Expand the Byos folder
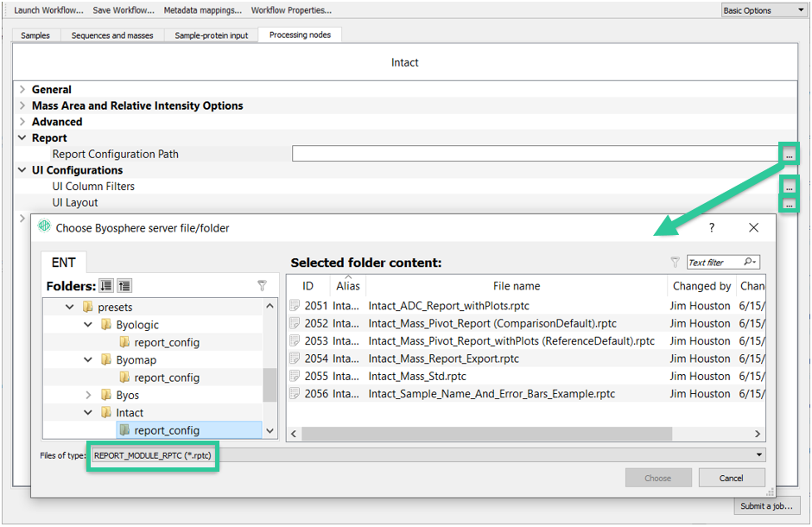This screenshot has width=812, height=527. coord(88,395)
